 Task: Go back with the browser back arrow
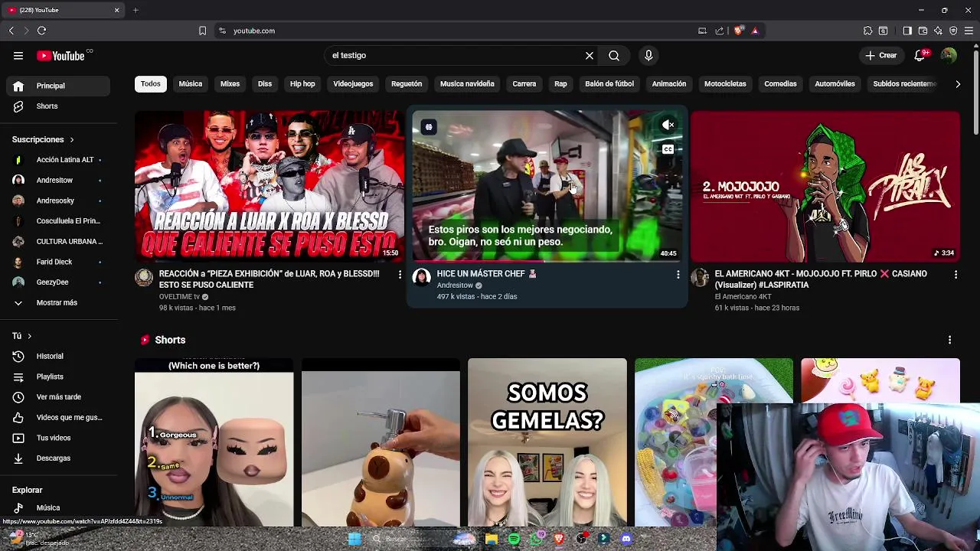coord(11,31)
